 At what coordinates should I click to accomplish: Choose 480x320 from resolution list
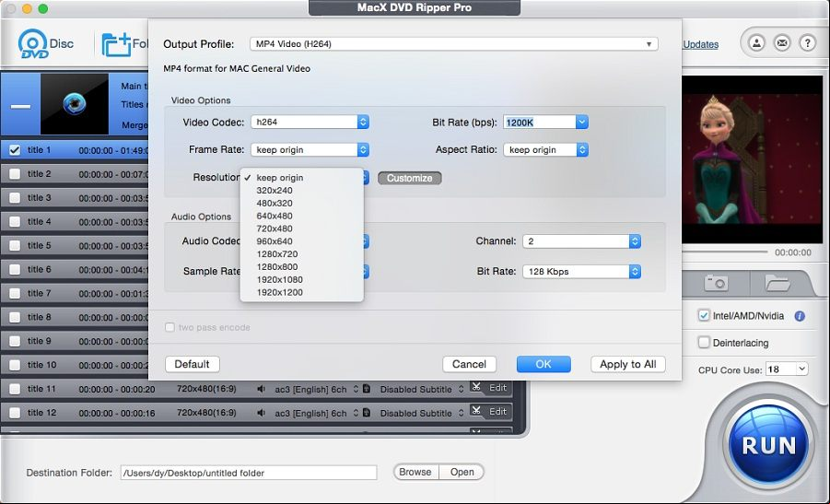click(x=302, y=204)
